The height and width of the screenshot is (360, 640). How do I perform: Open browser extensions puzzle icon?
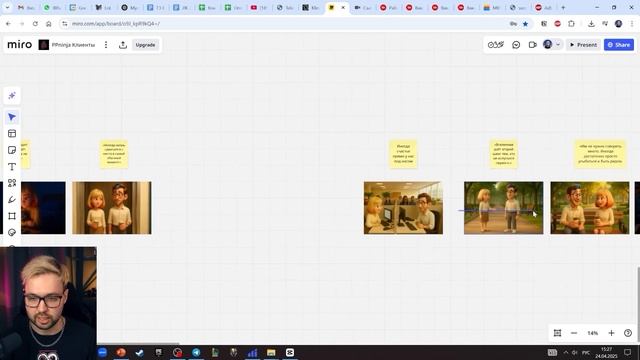[x=571, y=24]
